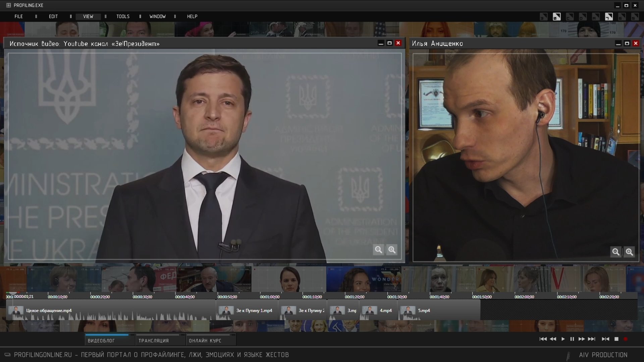Click the fast-forward double arrow icon

pyautogui.click(x=582, y=339)
